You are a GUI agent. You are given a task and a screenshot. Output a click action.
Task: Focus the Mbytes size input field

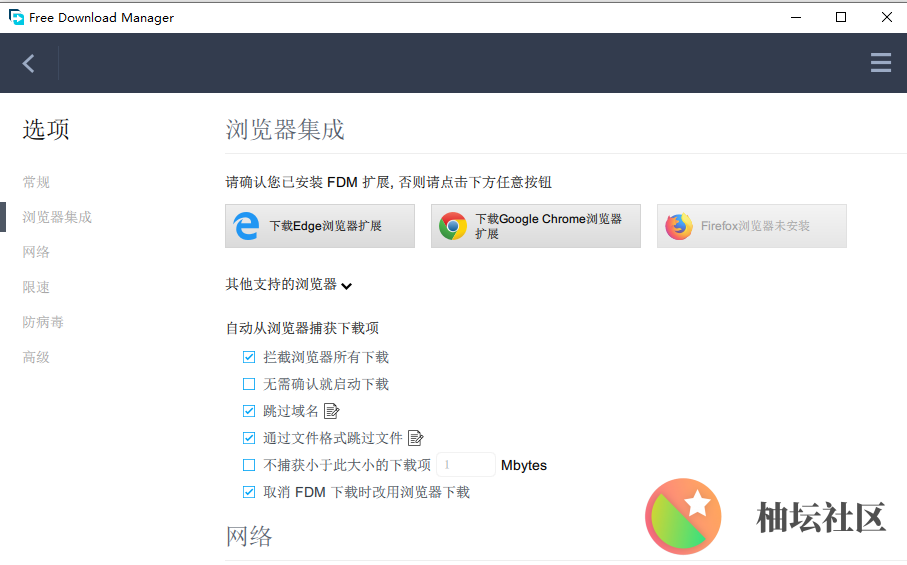466,465
